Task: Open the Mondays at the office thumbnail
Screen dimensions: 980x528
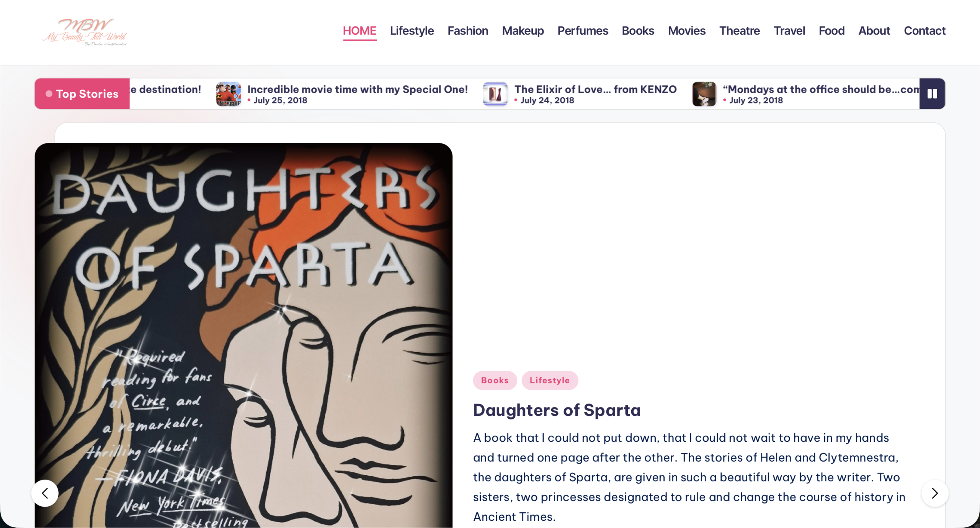Action: (704, 94)
